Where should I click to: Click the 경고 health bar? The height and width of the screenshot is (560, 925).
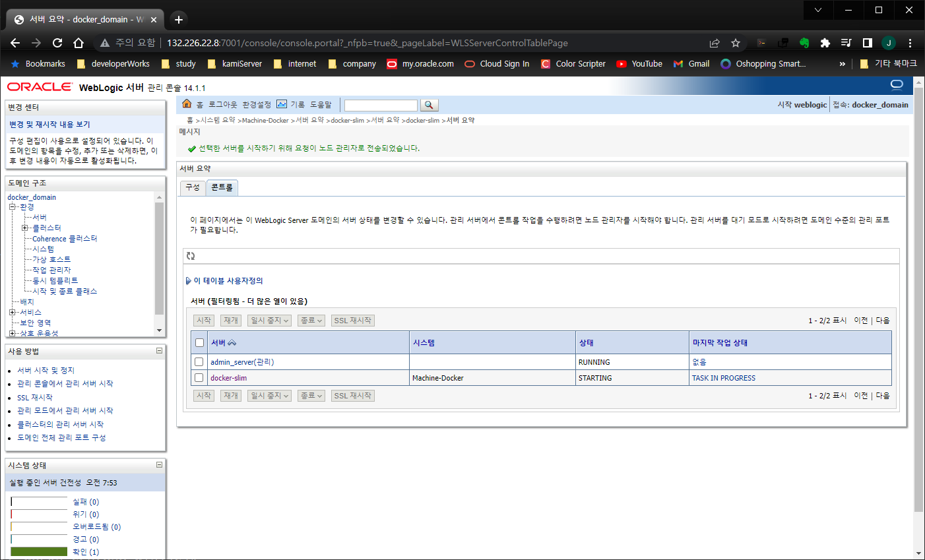tap(40, 539)
